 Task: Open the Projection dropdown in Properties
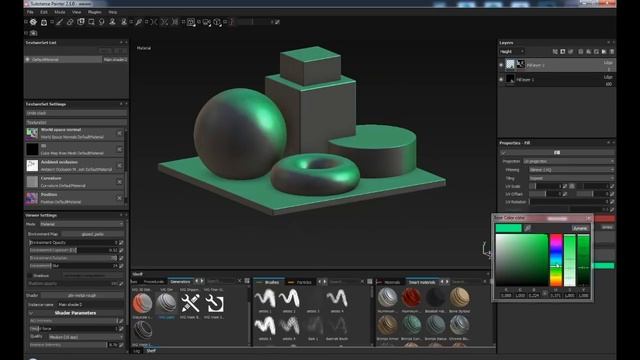click(569, 161)
